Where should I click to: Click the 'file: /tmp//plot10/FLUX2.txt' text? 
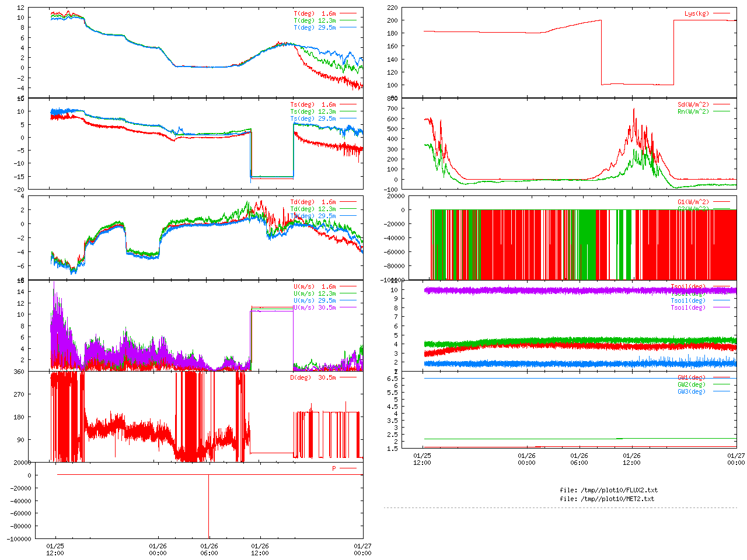coord(609,490)
